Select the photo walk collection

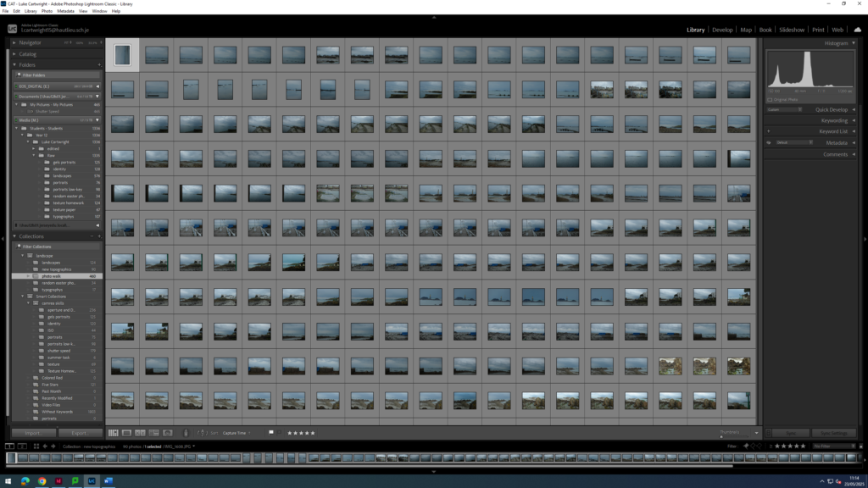coord(57,276)
